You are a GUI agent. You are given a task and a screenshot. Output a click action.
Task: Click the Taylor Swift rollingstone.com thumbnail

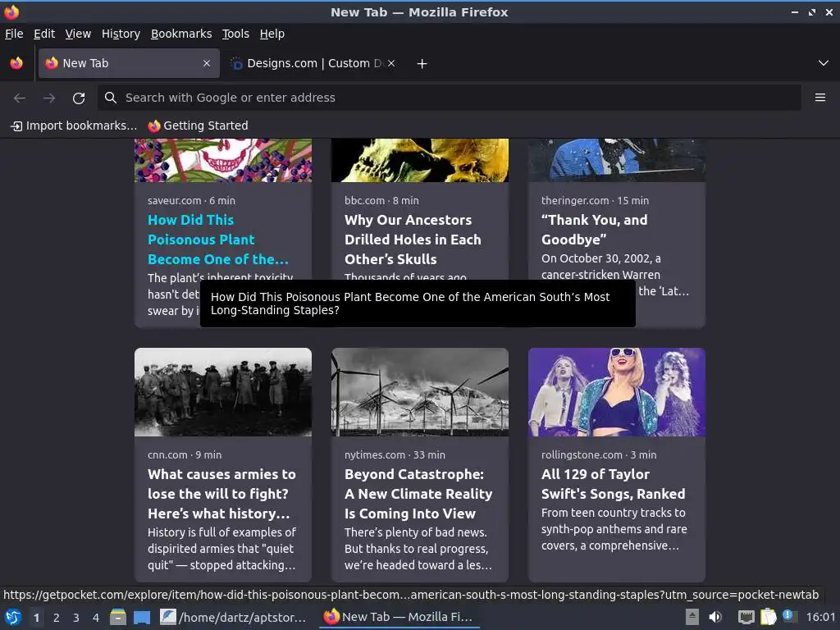coord(617,392)
